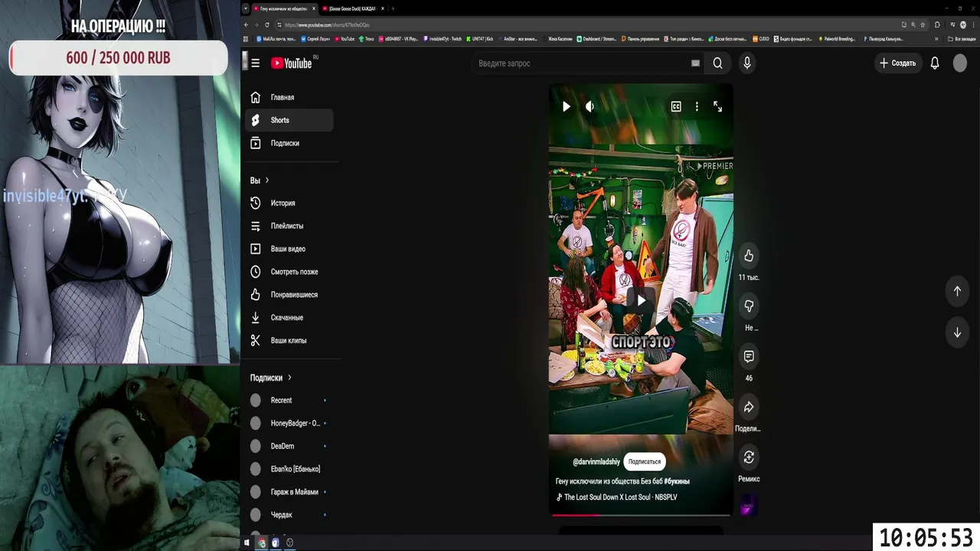Open notifications bell
This screenshot has height=551, width=980.
pos(935,63)
